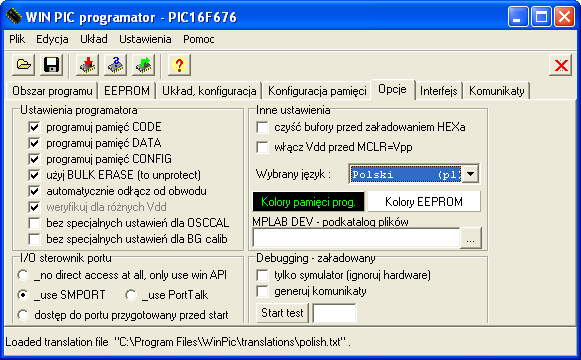Image resolution: width=581 pixels, height=360 pixels.
Task: Browse MPLAB DEV folder with ... button
Action: [x=471, y=238]
